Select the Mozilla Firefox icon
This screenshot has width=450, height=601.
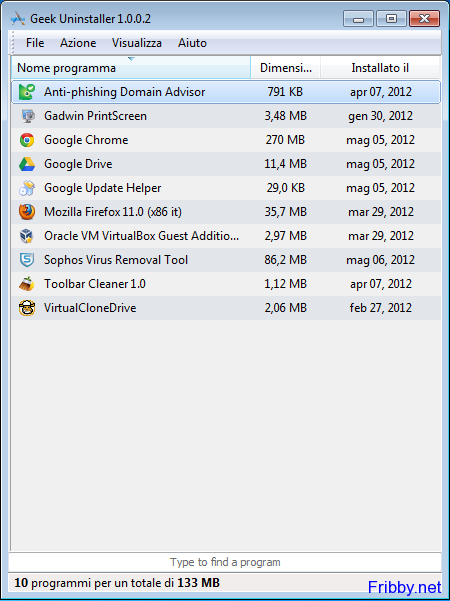click(x=27, y=212)
